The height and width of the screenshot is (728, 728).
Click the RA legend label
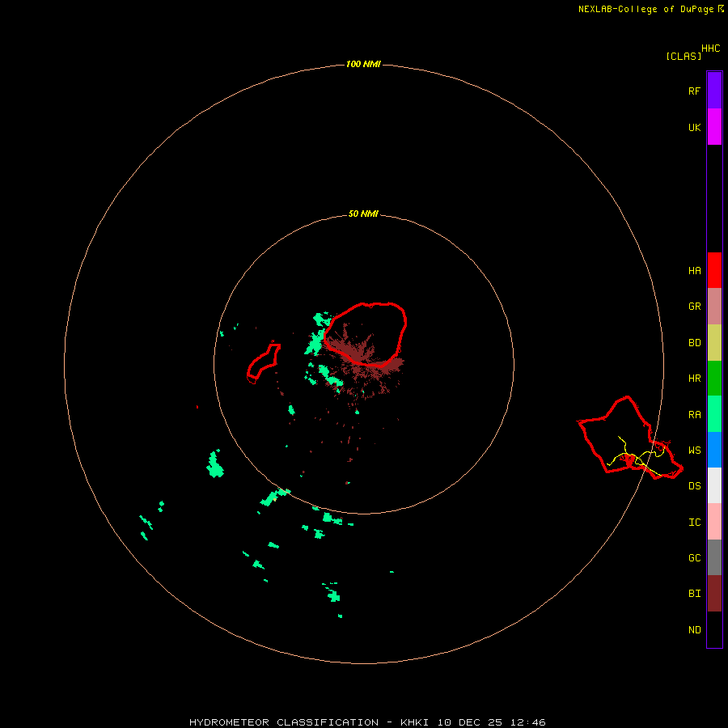[694, 415]
